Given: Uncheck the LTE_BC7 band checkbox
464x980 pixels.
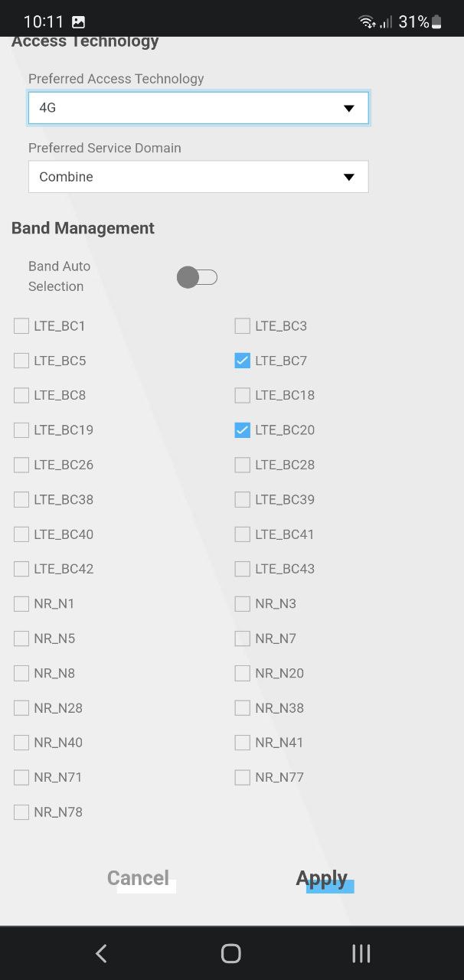Looking at the screenshot, I should (x=243, y=361).
